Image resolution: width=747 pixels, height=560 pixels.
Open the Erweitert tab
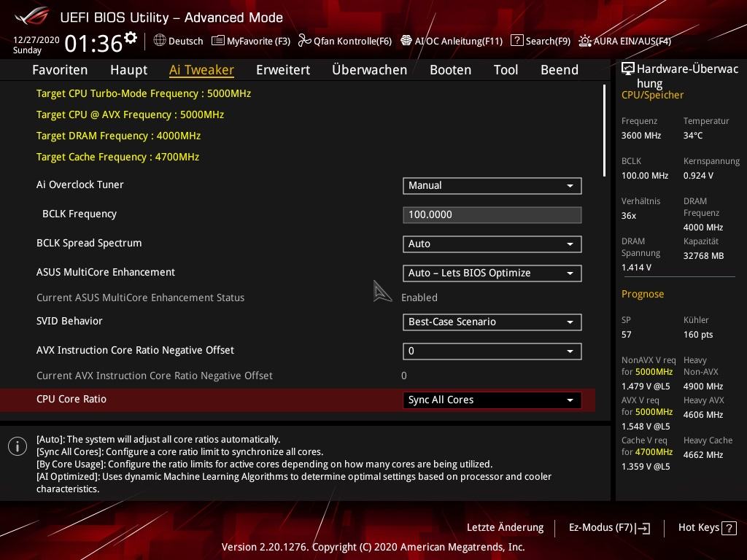pos(283,69)
